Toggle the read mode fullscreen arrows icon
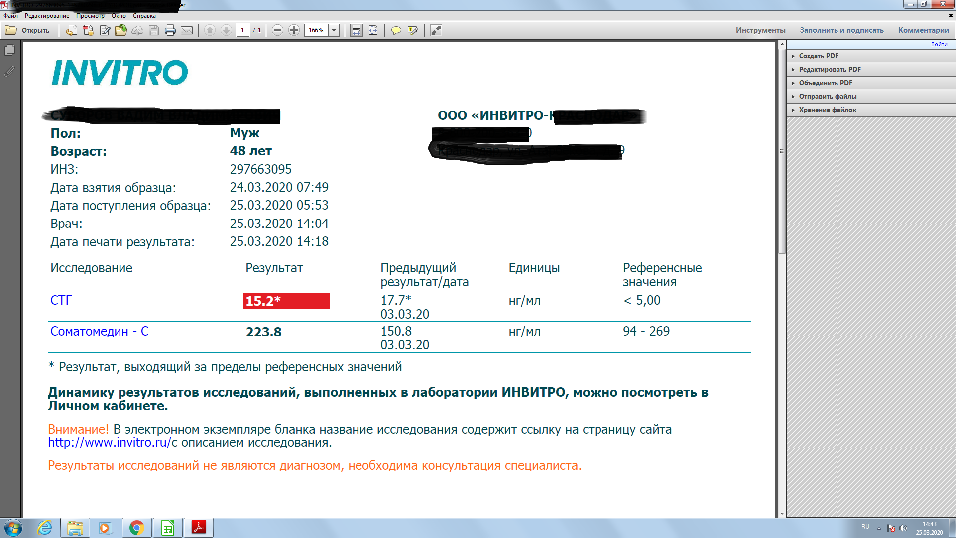Viewport: 956px width, 560px height. (436, 30)
